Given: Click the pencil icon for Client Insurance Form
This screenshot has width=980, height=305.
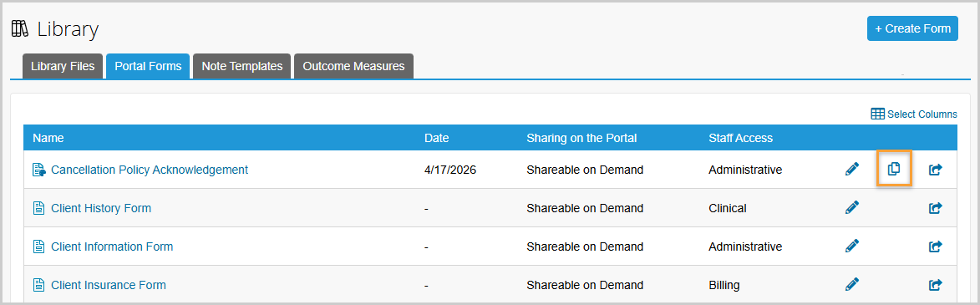Looking at the screenshot, I should tap(852, 285).
